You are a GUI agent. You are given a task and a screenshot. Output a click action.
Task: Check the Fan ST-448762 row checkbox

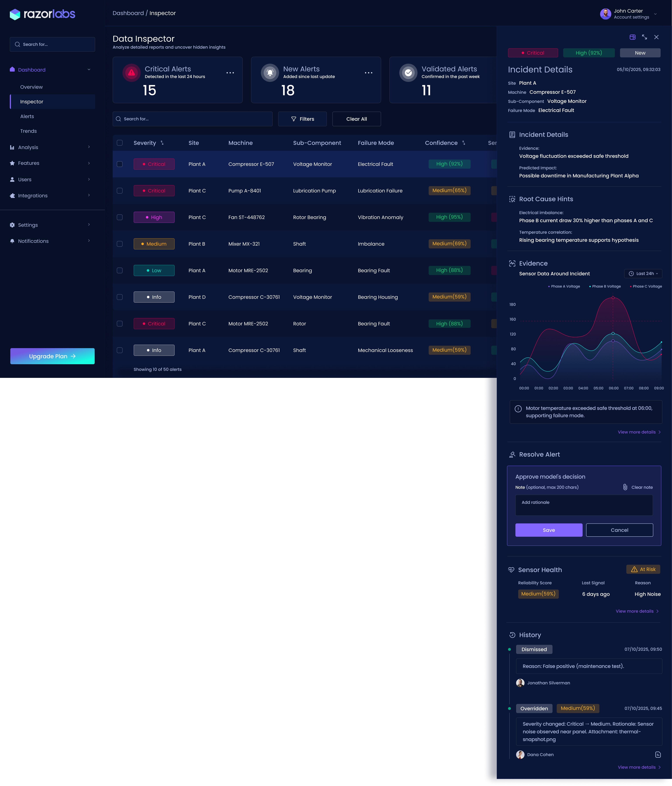(119, 217)
